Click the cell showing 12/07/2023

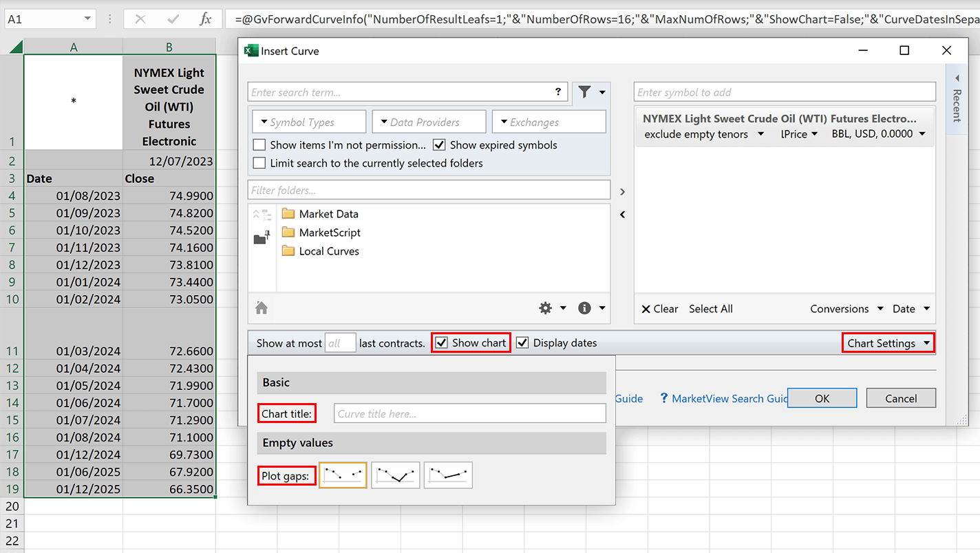[169, 161]
